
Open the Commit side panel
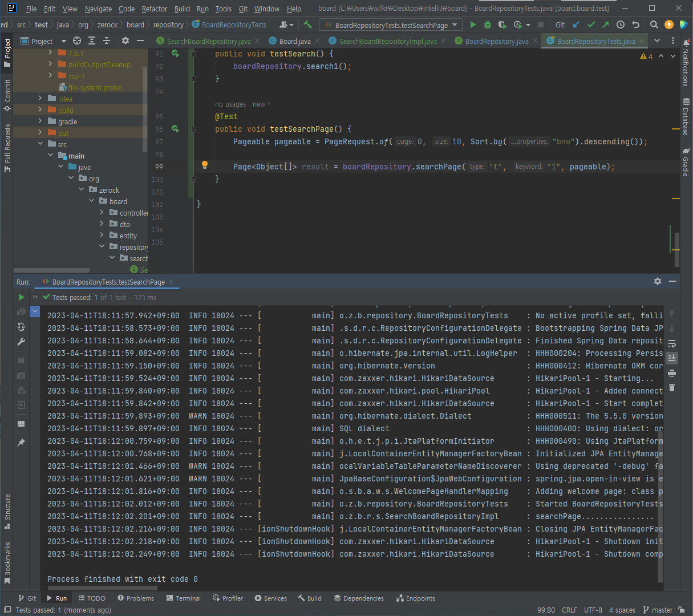tap(7, 95)
